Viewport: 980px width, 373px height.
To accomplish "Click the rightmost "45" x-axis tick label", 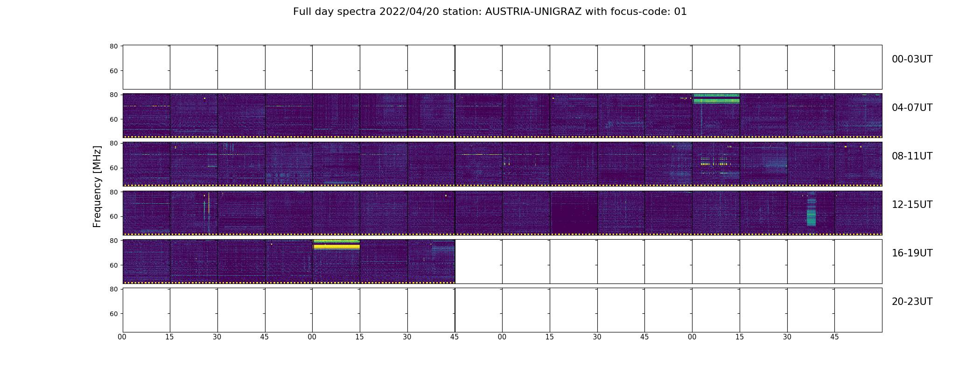I will pos(834,337).
